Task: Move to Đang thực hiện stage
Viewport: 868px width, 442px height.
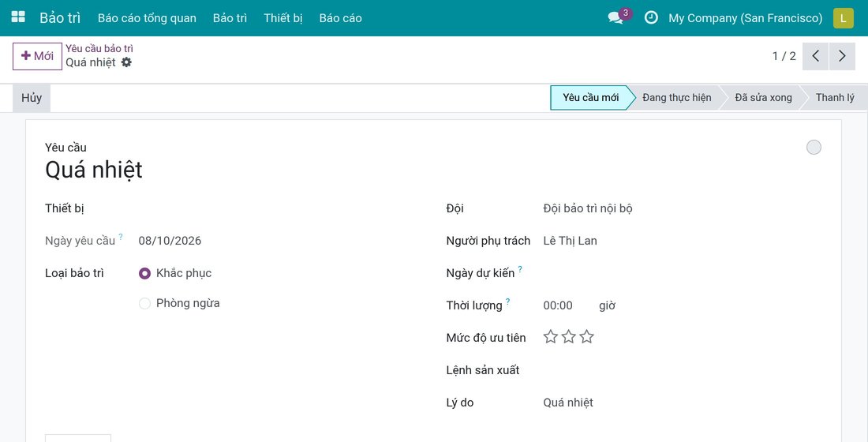Action: click(x=676, y=98)
